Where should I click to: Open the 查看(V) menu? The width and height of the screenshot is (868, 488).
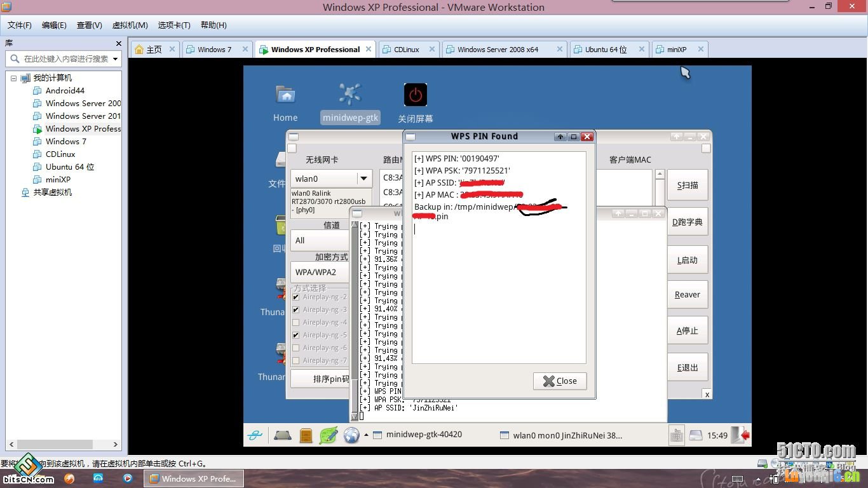point(90,25)
